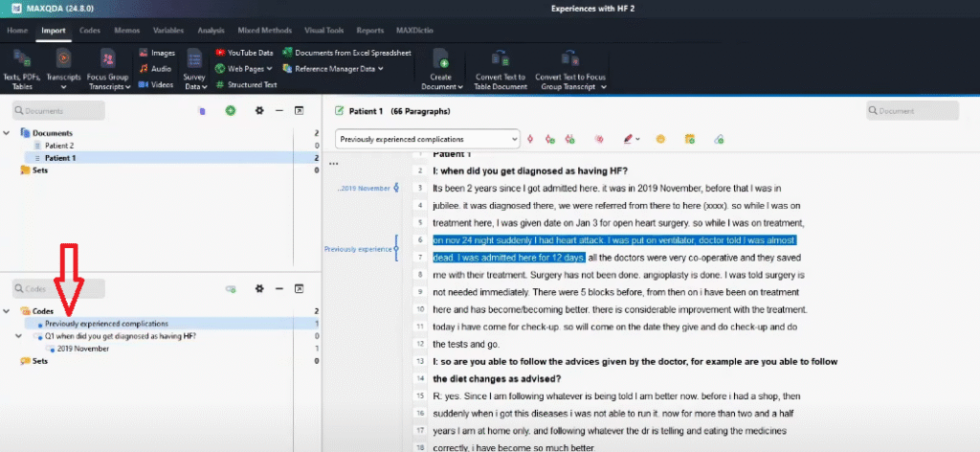Click the three-dot margin options button
The width and height of the screenshot is (980, 452).
[x=333, y=164]
